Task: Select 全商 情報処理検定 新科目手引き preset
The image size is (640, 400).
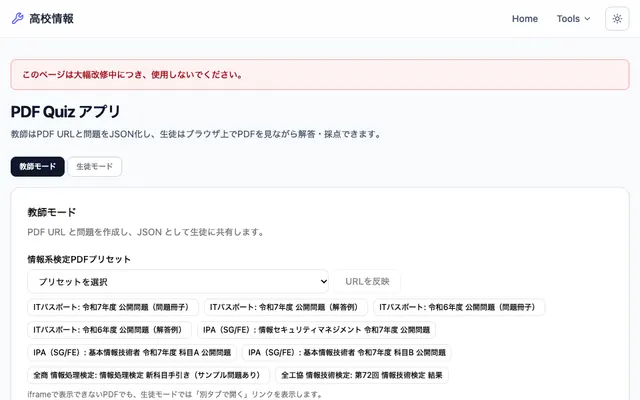Action: pyautogui.click(x=148, y=375)
